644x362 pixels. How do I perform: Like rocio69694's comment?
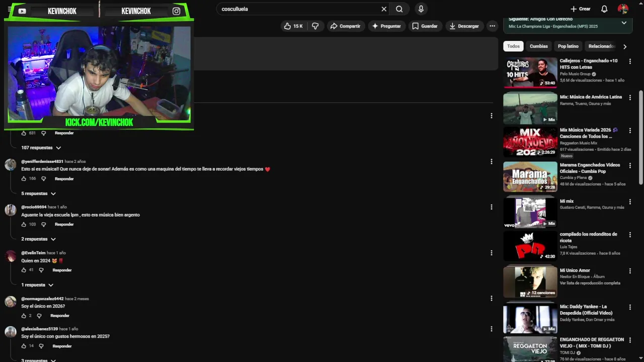pos(24,225)
